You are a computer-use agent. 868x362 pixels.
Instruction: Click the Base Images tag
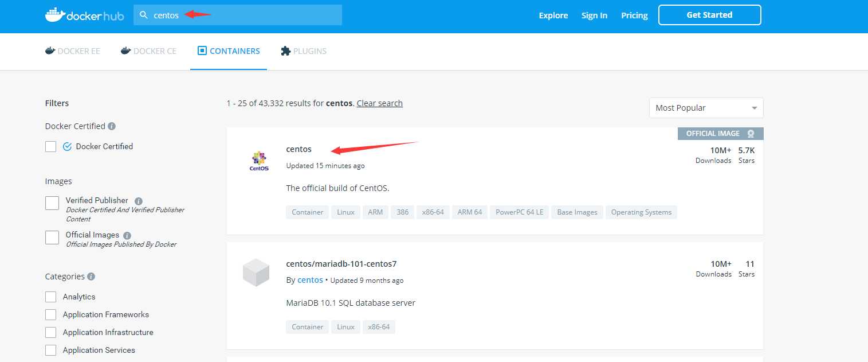coord(577,212)
